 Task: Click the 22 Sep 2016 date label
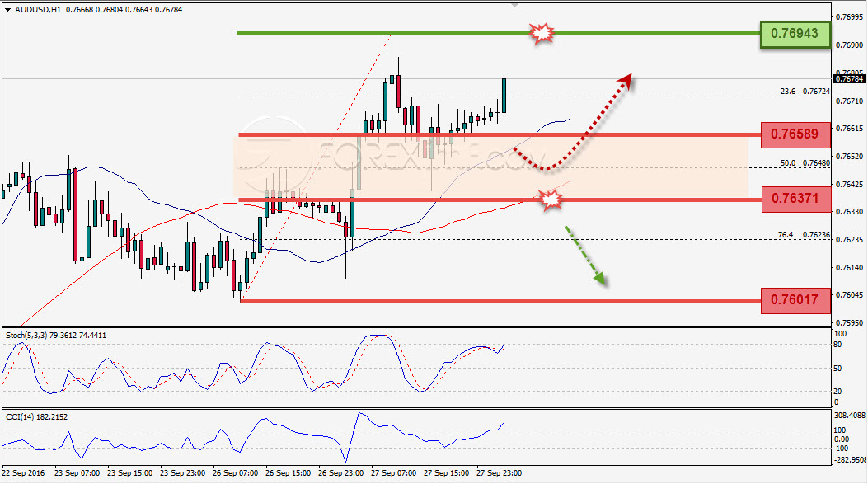[23, 473]
